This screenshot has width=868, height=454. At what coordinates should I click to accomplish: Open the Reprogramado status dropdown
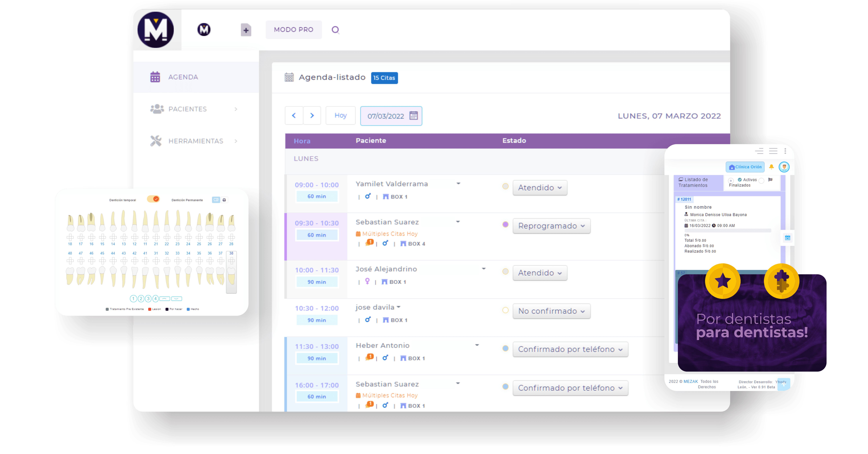tap(552, 226)
